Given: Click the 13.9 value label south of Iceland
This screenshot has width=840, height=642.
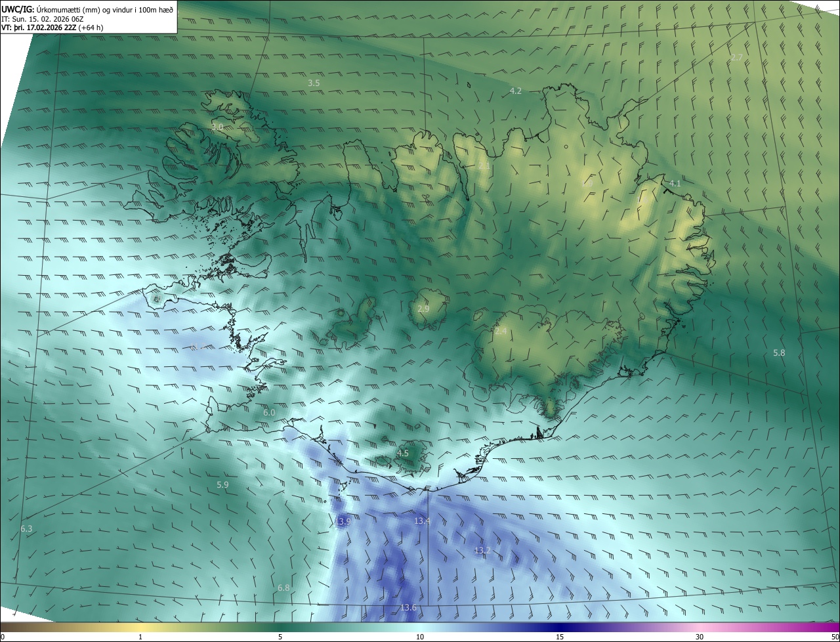Looking at the screenshot, I should [x=343, y=521].
